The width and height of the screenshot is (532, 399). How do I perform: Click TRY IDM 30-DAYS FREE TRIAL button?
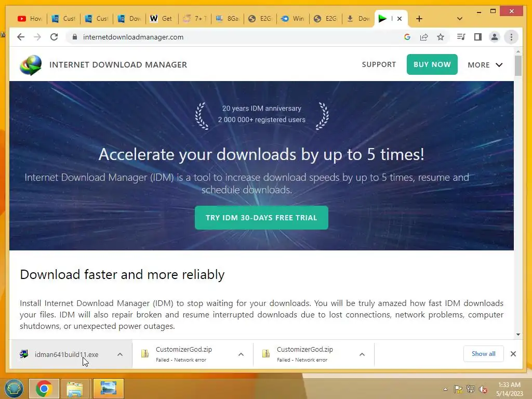261,218
